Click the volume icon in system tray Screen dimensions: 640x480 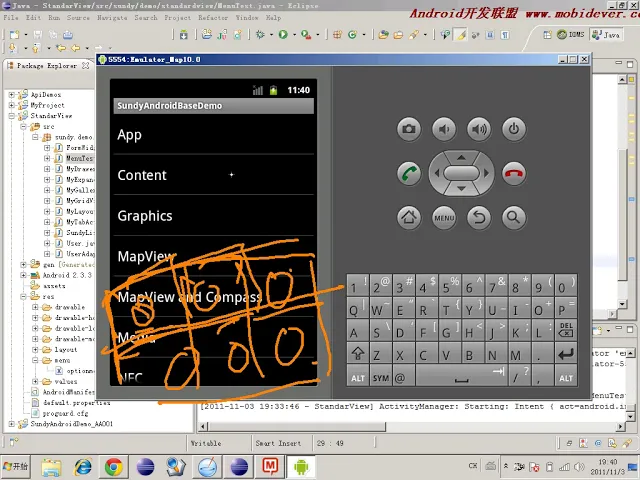point(579,467)
